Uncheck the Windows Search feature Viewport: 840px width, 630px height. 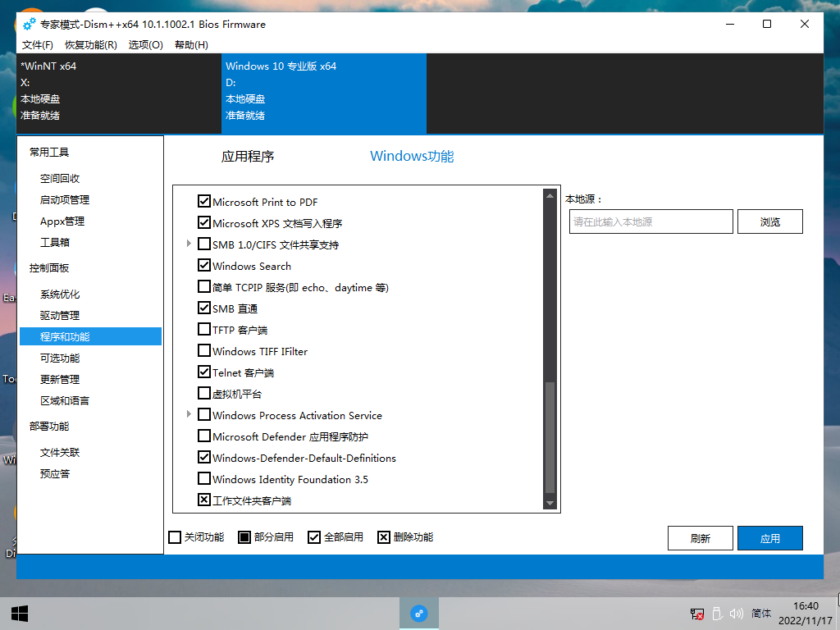pos(203,266)
